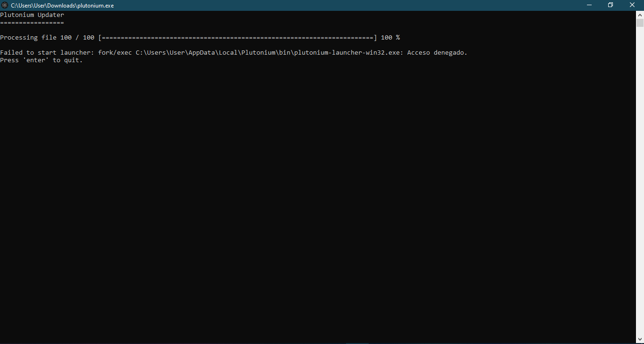Image resolution: width=644 pixels, height=344 pixels.
Task: Close the plutonium.exe console window
Action: pyautogui.click(x=633, y=5)
